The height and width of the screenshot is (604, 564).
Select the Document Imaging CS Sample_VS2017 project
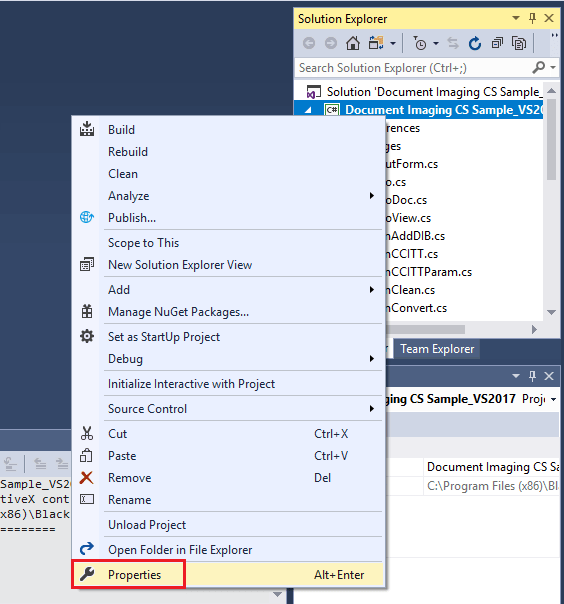[x=444, y=110]
